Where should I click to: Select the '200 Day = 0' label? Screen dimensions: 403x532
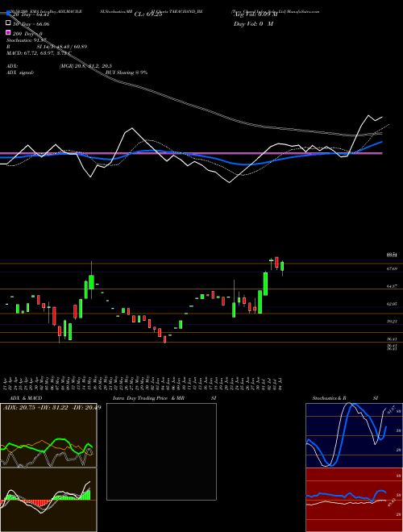click(27, 34)
